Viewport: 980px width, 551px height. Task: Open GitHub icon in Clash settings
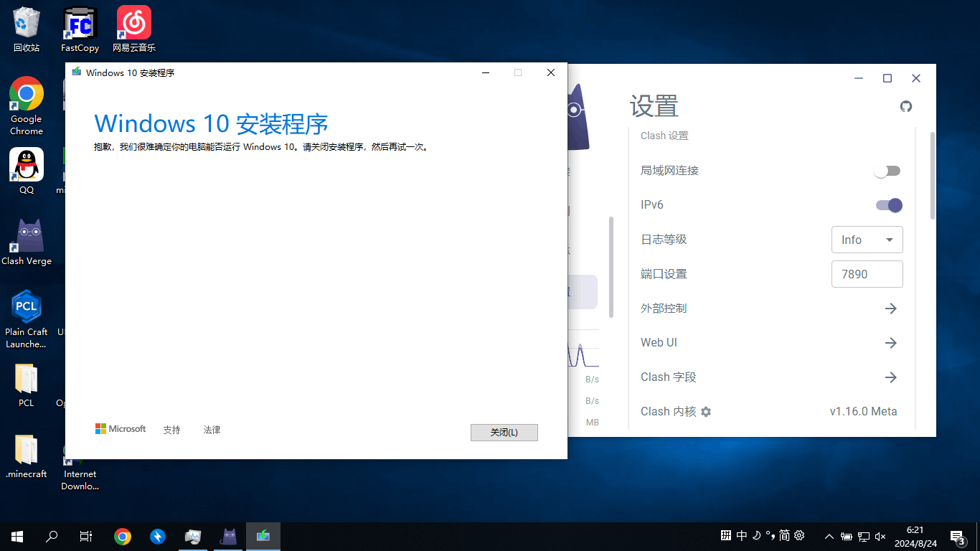point(906,106)
